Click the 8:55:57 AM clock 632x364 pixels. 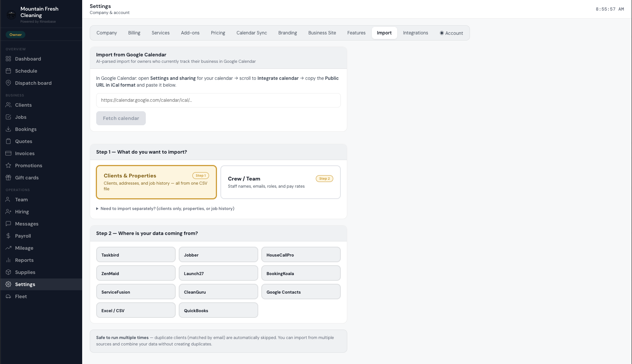coord(610,9)
